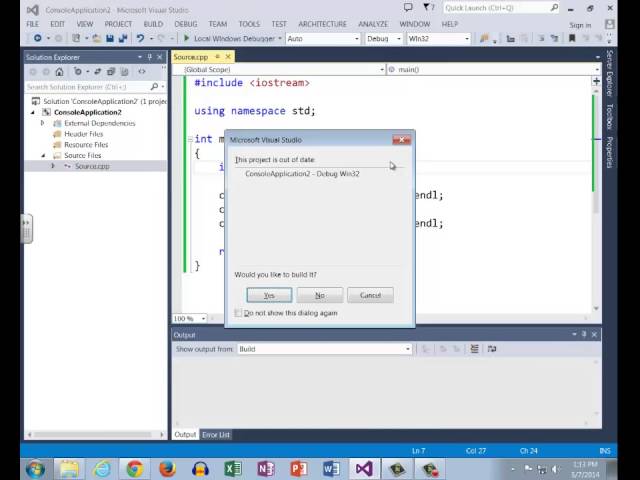Open the PROJECT menu
The height and width of the screenshot is (480, 640).
coord(118,24)
